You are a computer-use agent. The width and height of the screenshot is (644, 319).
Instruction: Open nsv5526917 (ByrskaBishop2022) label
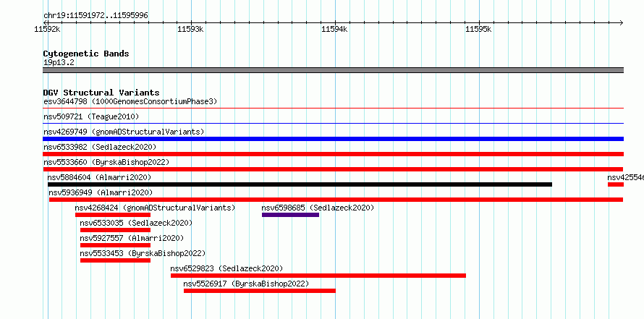coord(246,284)
